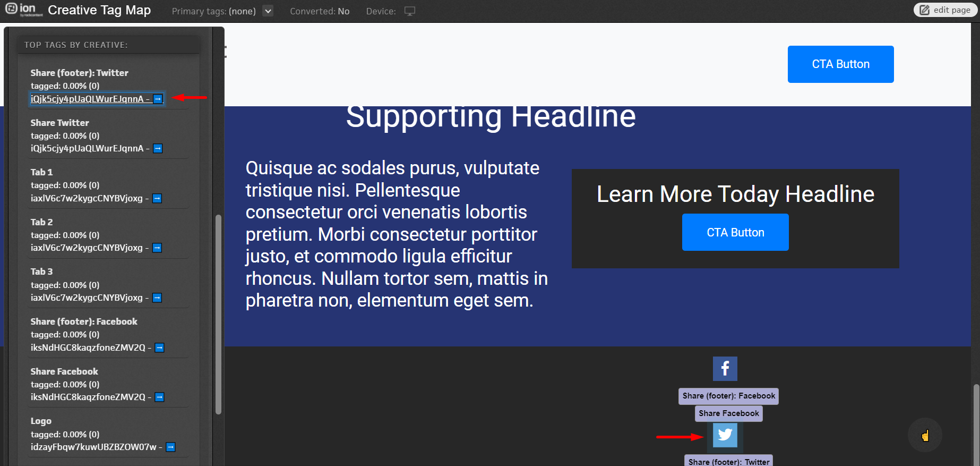This screenshot has width=980, height=466.
Task: Click the Share Twitter heading in panel
Action: (x=59, y=123)
